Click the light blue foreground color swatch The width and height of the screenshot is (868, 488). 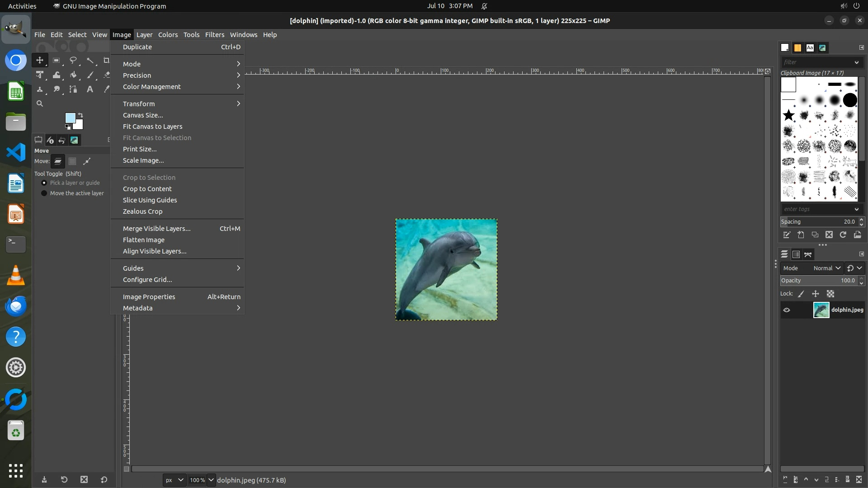coord(70,118)
